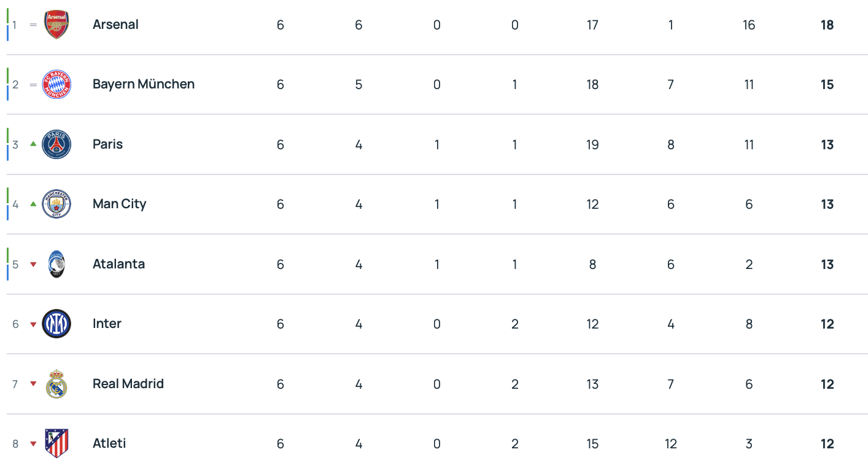Open the Man City team name
Screen dimensions: 868x468
click(119, 204)
